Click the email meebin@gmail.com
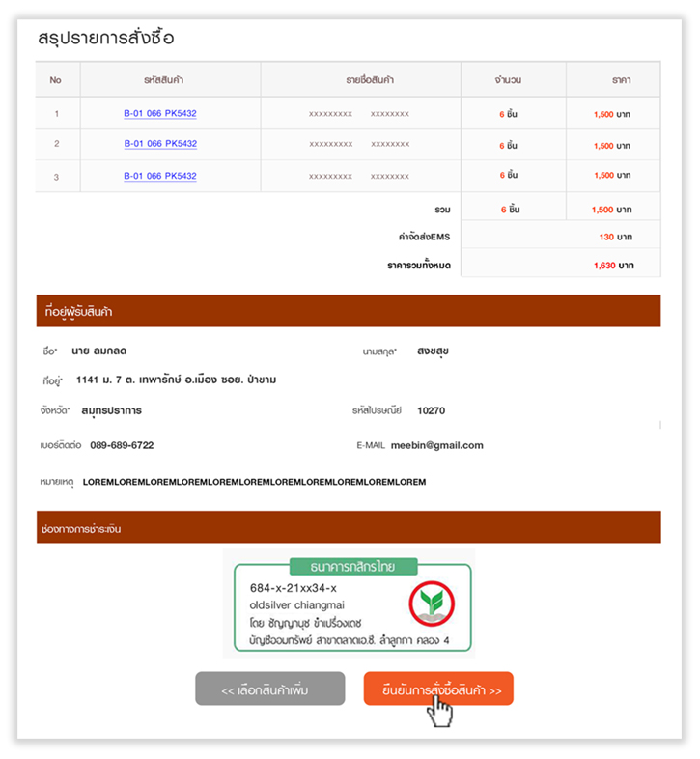Image resolution: width=700 pixels, height=759 pixels. pyautogui.click(x=436, y=445)
